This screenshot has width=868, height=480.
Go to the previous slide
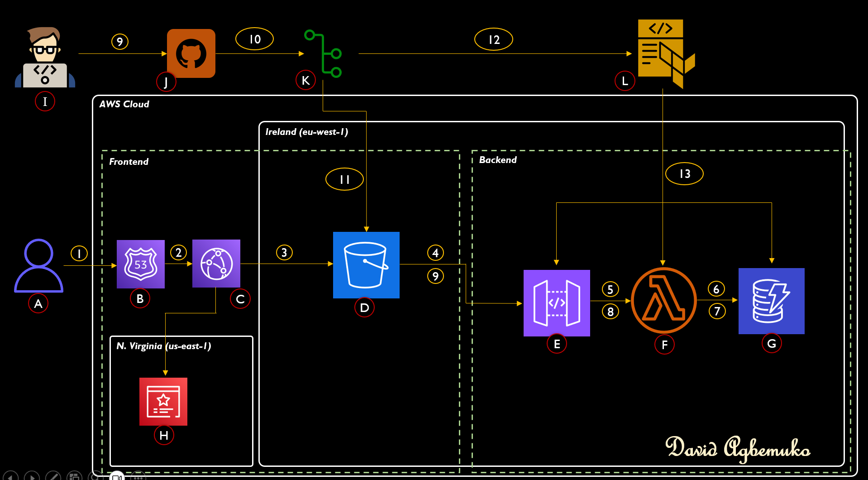tap(11, 476)
